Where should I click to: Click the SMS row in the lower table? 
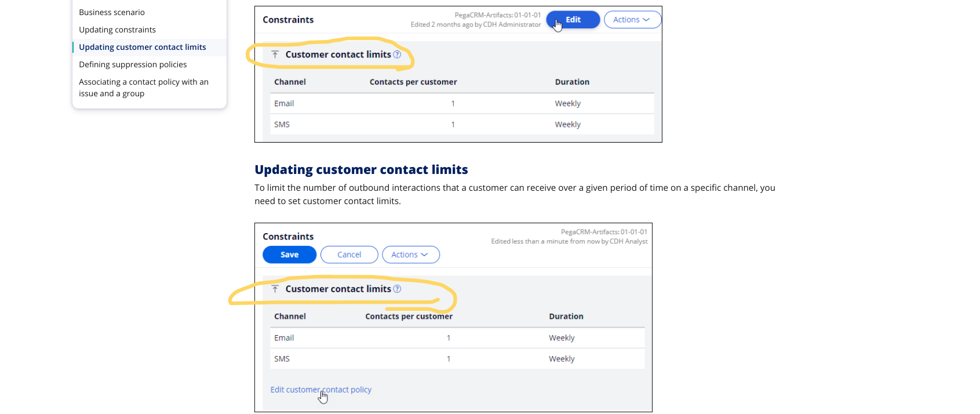457,359
